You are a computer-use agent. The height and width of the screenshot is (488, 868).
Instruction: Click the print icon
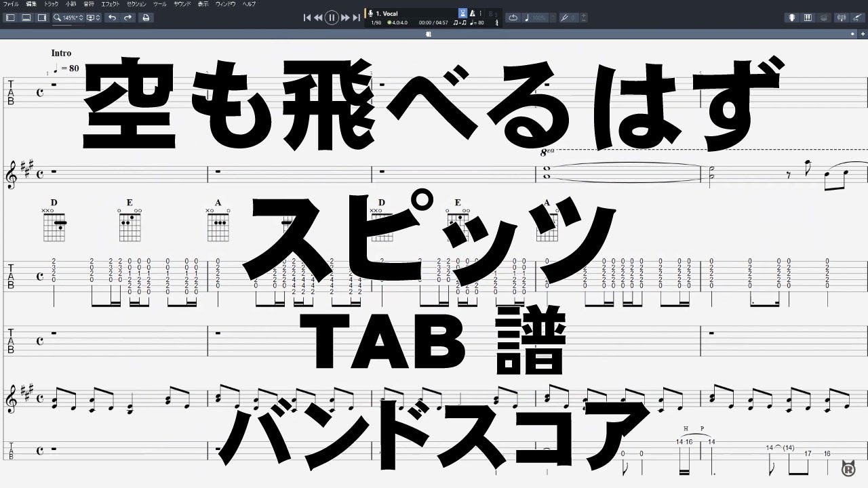point(145,18)
